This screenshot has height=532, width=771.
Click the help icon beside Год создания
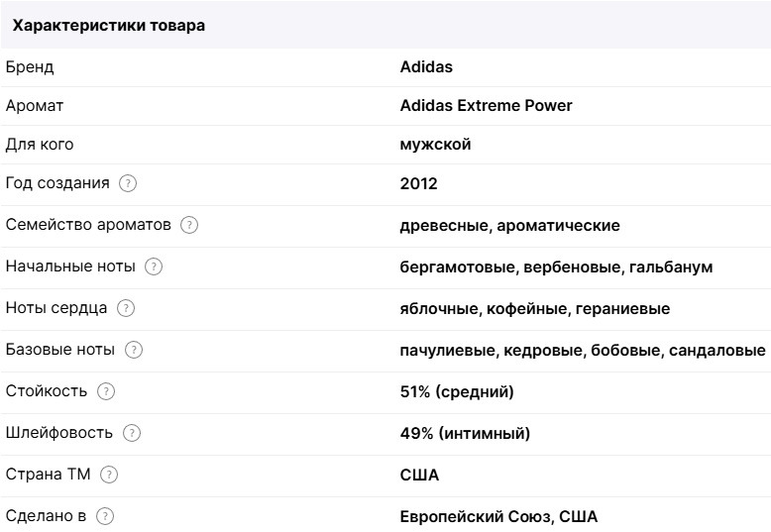click(128, 183)
